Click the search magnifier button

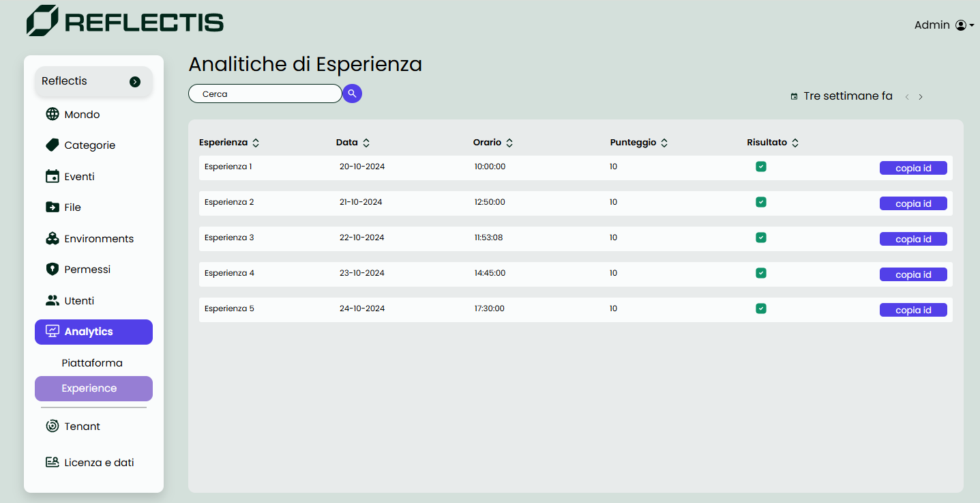point(352,93)
